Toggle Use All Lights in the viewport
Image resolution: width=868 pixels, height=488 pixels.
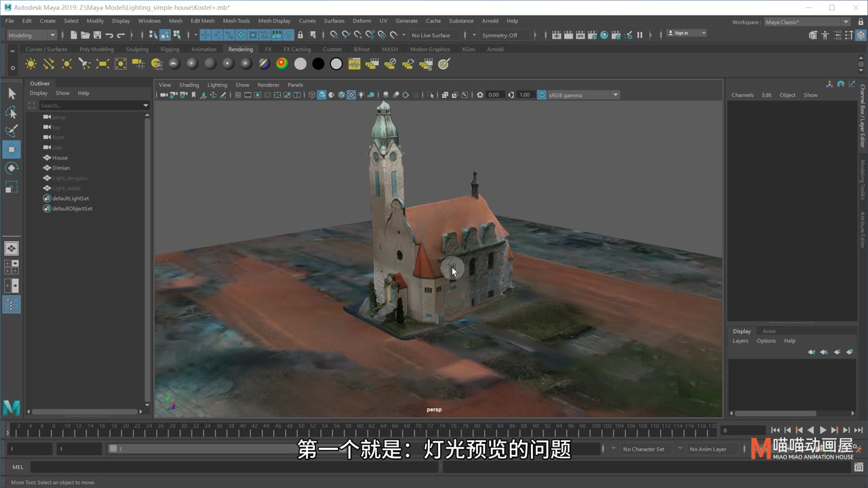pyautogui.click(x=361, y=95)
